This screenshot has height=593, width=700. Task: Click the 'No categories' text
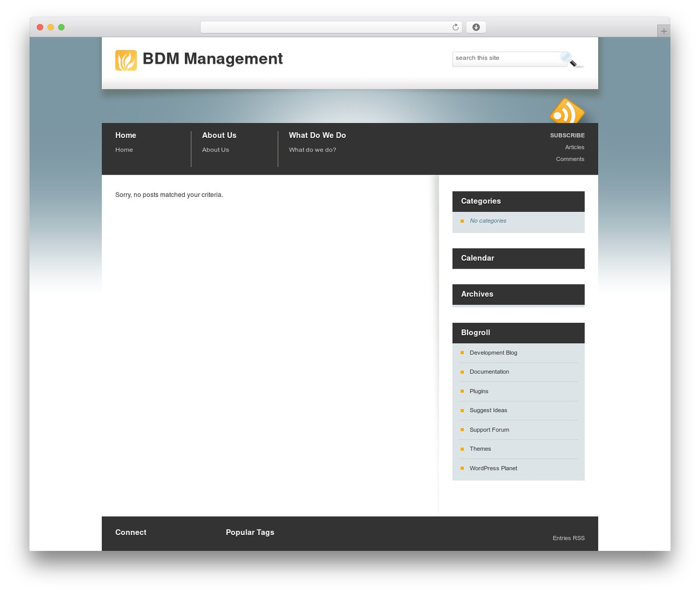tap(488, 221)
